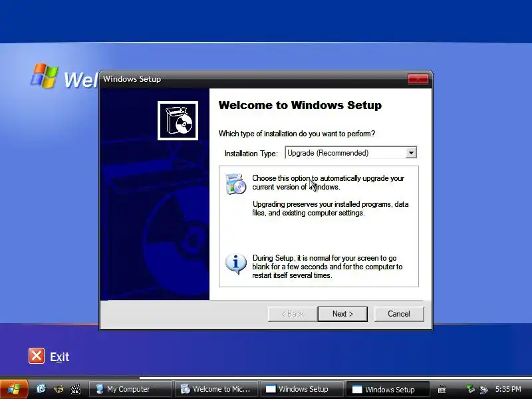Image resolution: width=532 pixels, height=399 pixels.
Task: Open the Installation Type dropdown arrow
Action: 411,153
